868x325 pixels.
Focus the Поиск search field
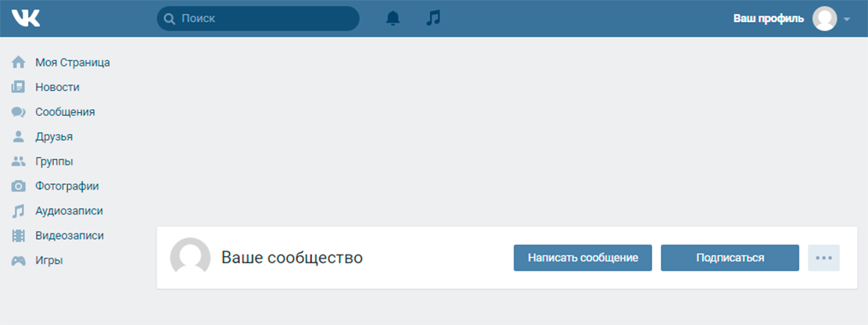tap(258, 19)
